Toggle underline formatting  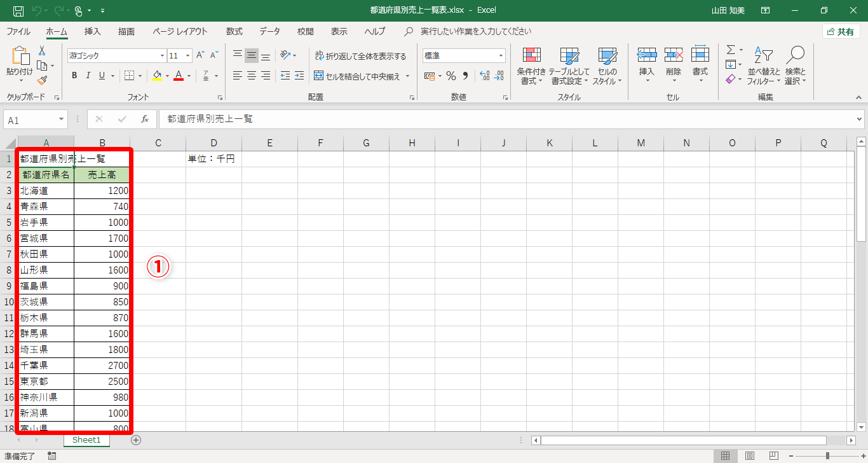(102, 76)
